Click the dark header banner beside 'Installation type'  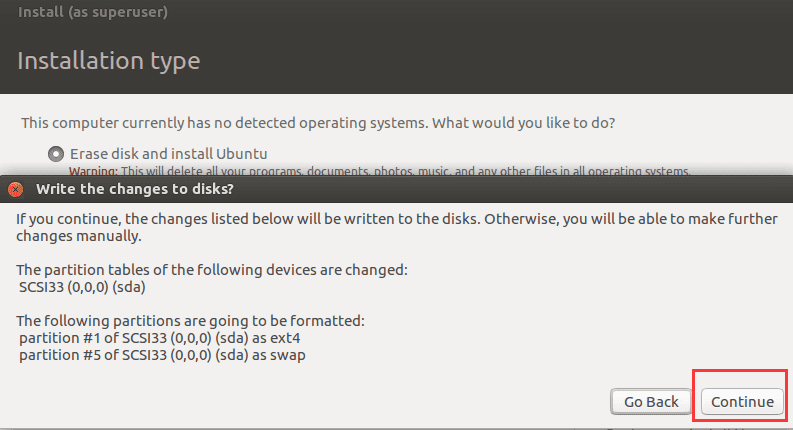(496, 61)
